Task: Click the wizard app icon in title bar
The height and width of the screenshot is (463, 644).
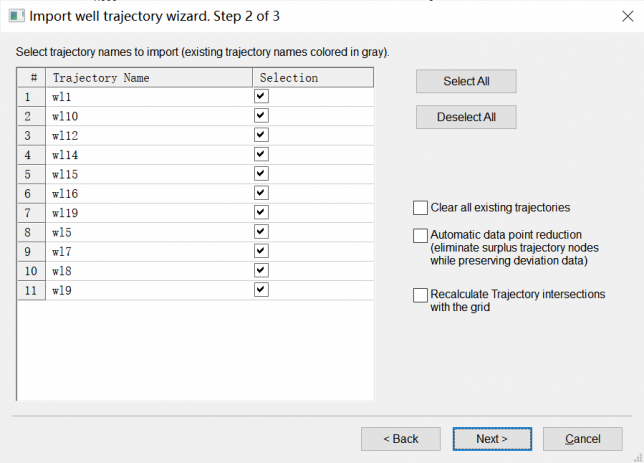Action: click(x=15, y=15)
